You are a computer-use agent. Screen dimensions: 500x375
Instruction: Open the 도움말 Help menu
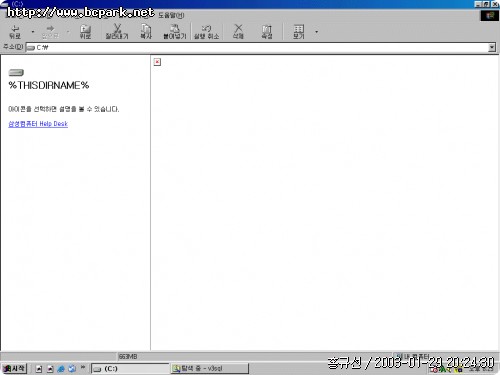coord(171,15)
